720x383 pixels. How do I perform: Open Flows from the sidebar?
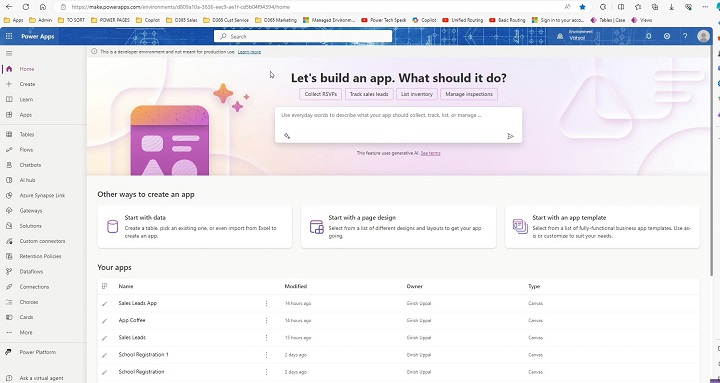pyautogui.click(x=26, y=150)
